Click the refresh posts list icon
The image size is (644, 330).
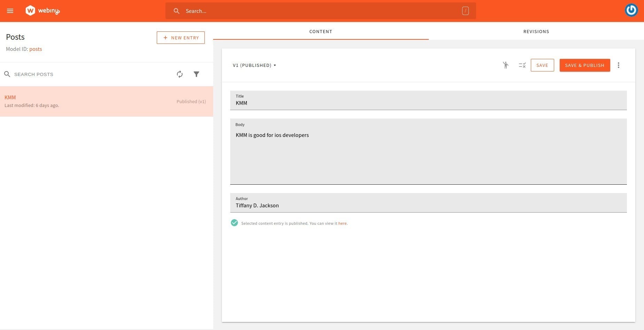pos(180,74)
